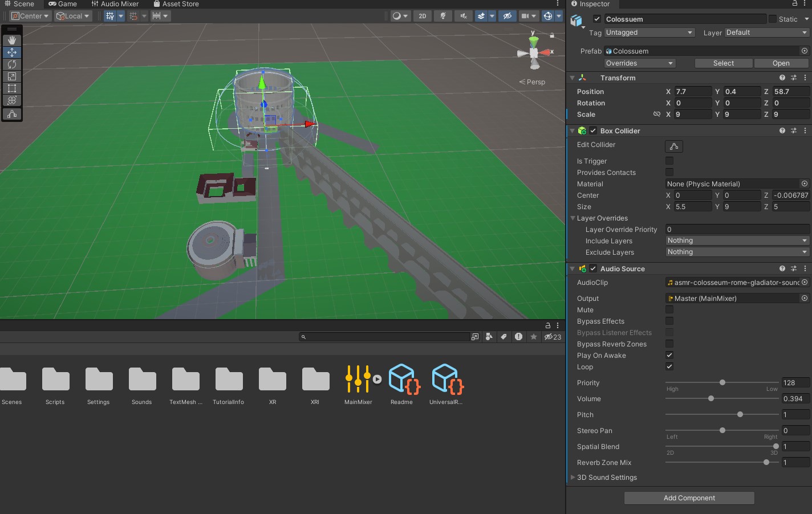Disable the Loop checkbox

click(669, 366)
